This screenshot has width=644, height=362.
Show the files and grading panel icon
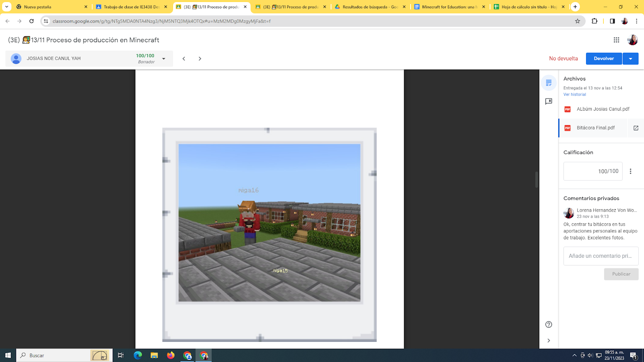[549, 83]
